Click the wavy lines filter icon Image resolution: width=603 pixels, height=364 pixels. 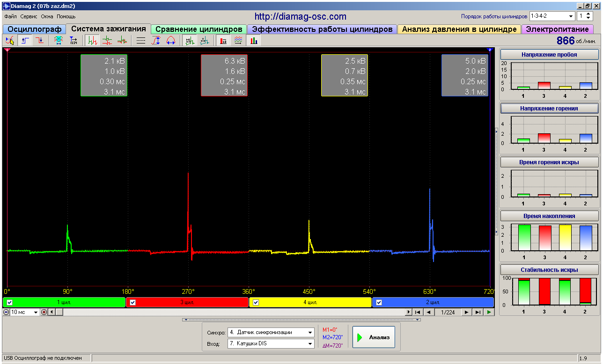238,41
